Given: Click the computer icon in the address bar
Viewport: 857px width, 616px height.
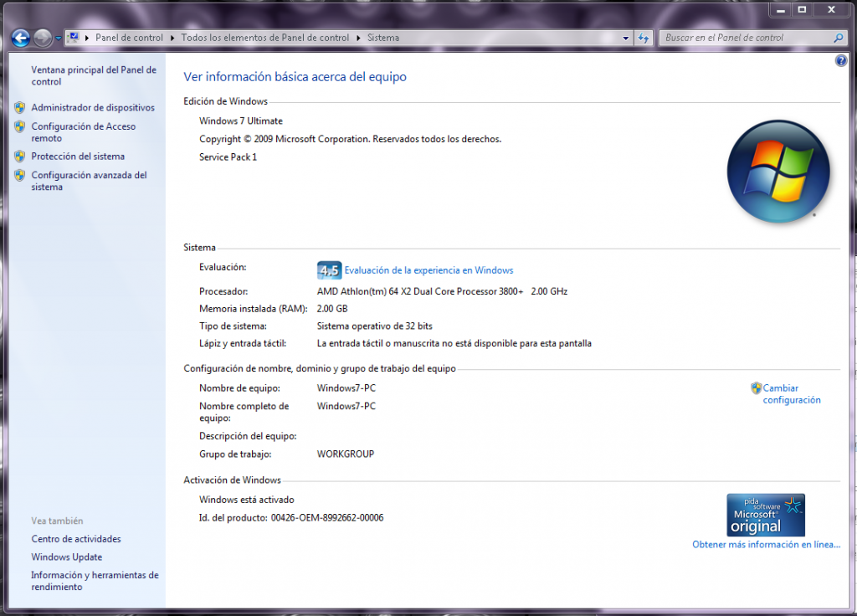Looking at the screenshot, I should (74, 37).
